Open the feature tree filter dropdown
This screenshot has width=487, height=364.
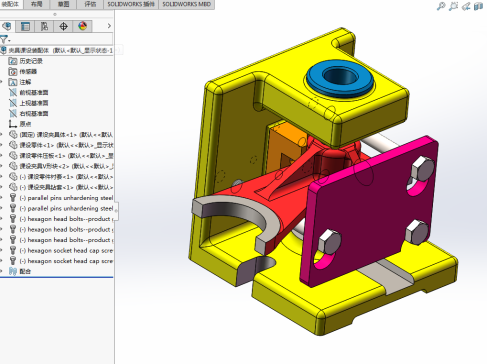coord(5,40)
